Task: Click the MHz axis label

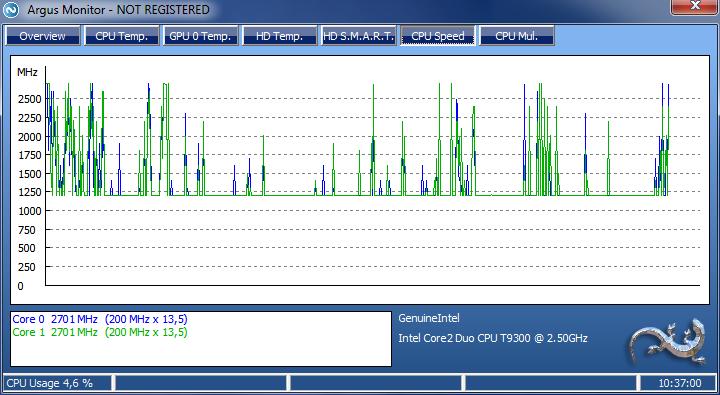Action: tap(27, 72)
